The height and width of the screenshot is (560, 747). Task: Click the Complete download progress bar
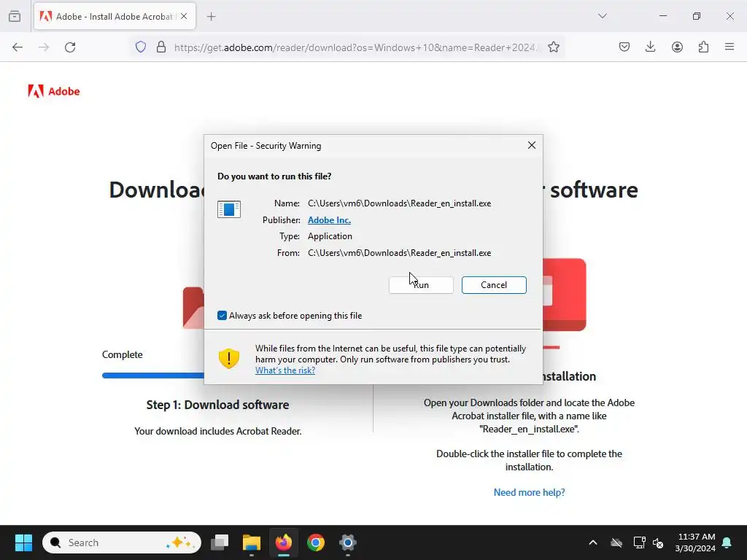pyautogui.click(x=153, y=376)
